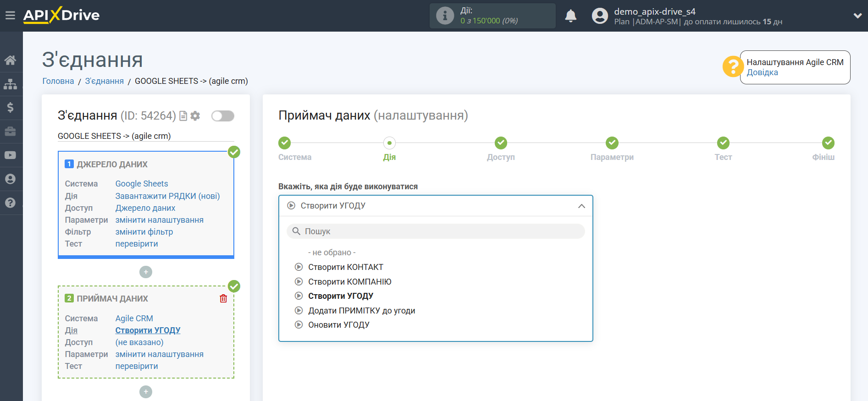This screenshot has width=868, height=401.
Task: Open the connections sitemap sidebar icon
Action: [x=10, y=84]
